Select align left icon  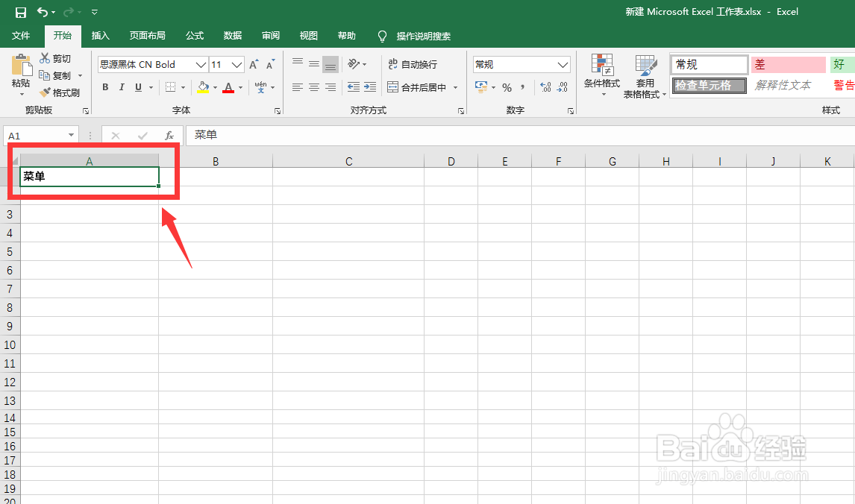coord(297,87)
